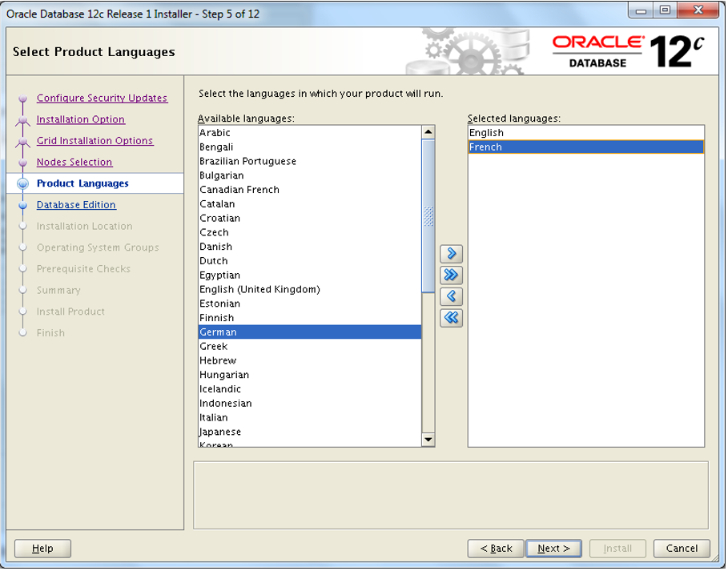728x571 pixels.
Task: Add the selected language with the single right arrow
Action: (x=451, y=254)
